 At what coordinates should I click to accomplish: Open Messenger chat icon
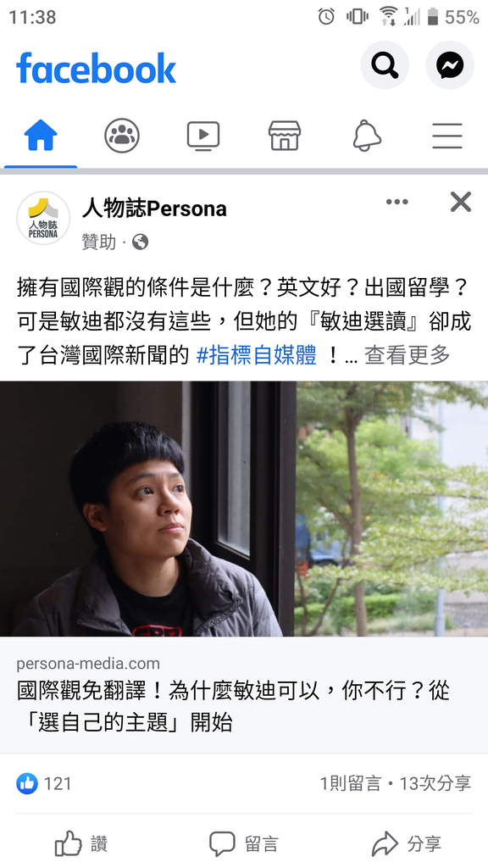tap(449, 65)
